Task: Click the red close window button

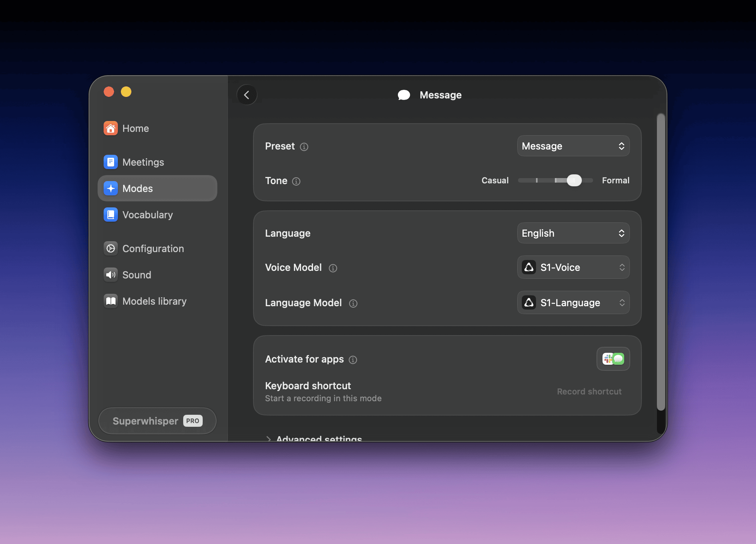Action: point(109,92)
